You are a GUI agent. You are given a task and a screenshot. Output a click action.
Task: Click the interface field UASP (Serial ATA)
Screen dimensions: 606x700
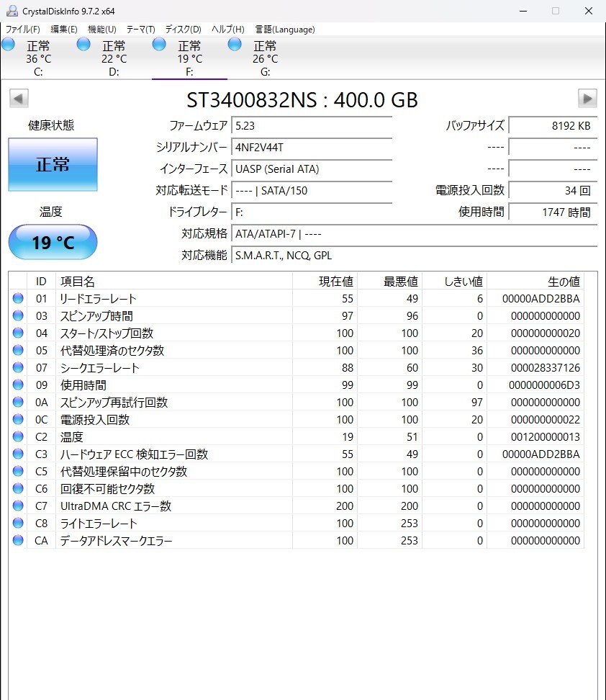pos(312,169)
